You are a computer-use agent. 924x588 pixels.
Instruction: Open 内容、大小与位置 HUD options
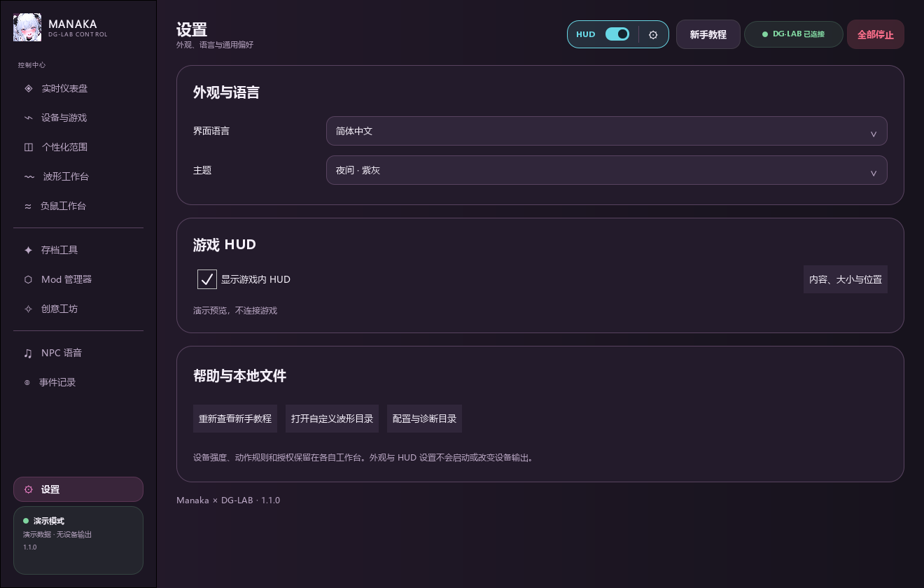click(x=846, y=279)
